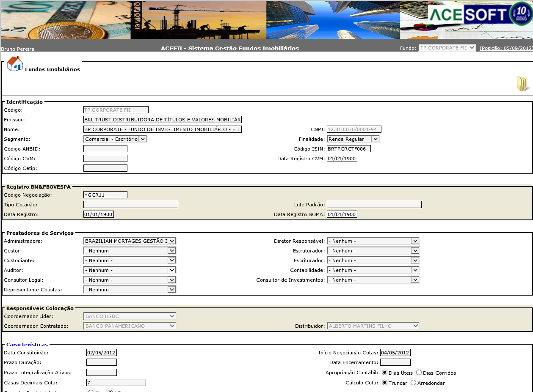This screenshot has width=533, height=392.
Task: Expand the Administradora dropdown
Action: [x=130, y=241]
